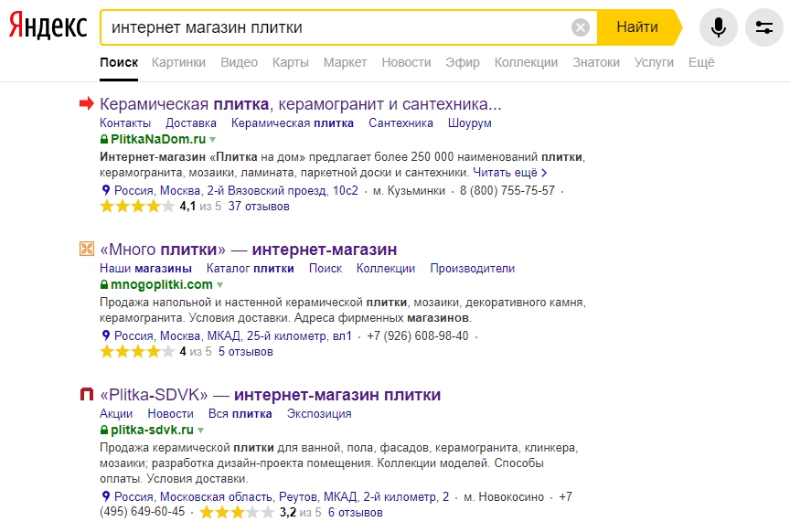Click map pin icon near МКАД, 25-й километр

(x=105, y=335)
